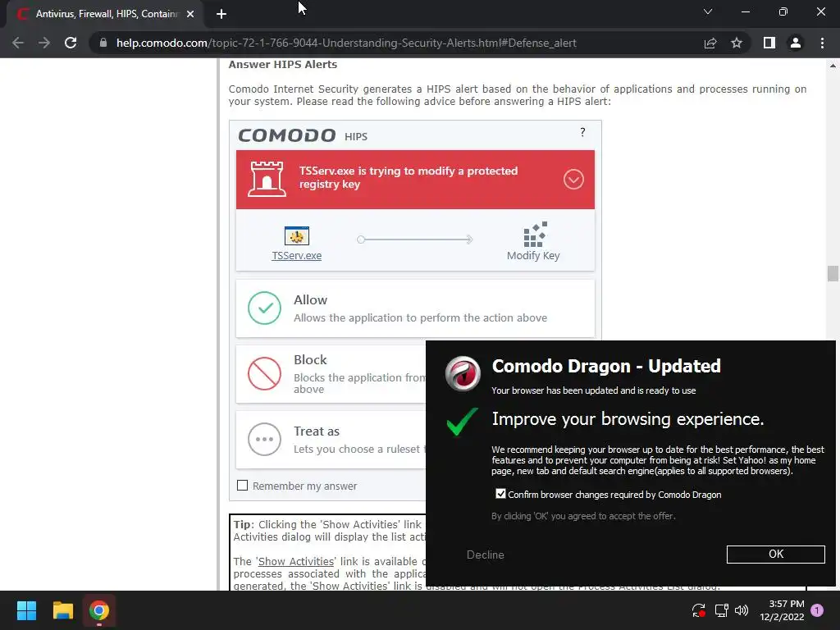Open volume control tray icon
The width and height of the screenshot is (840, 630).
click(742, 610)
